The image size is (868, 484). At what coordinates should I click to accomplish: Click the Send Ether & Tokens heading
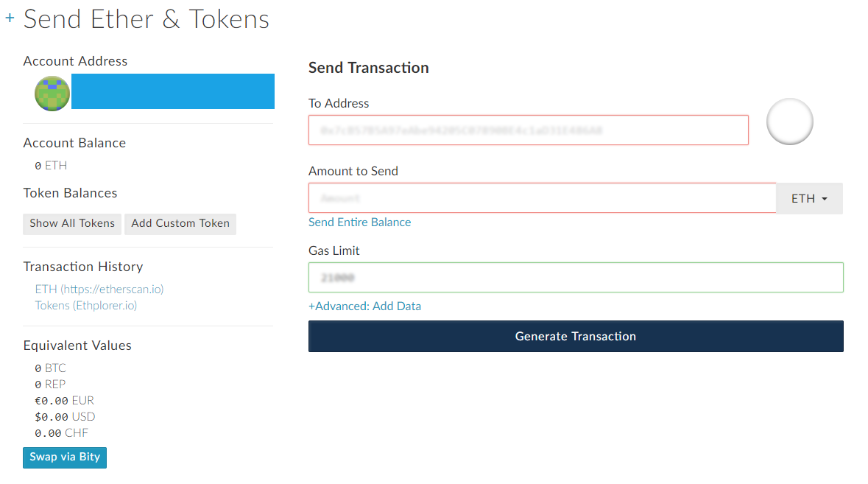coord(147,19)
